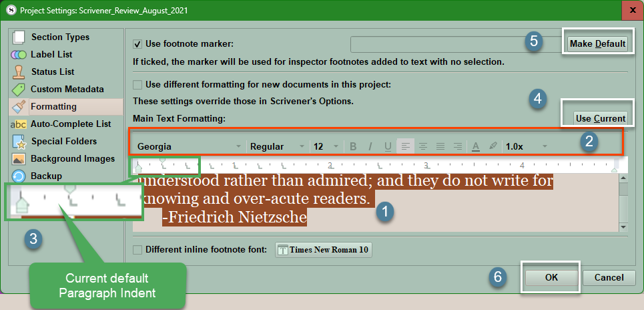
Task: Open the 1.0x line spacing dropdown
Action: [526, 146]
